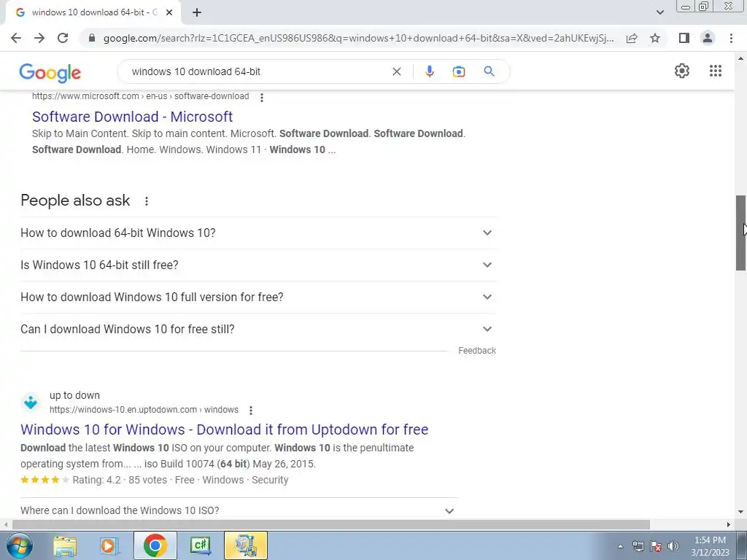Open the network tray icon

[638, 546]
